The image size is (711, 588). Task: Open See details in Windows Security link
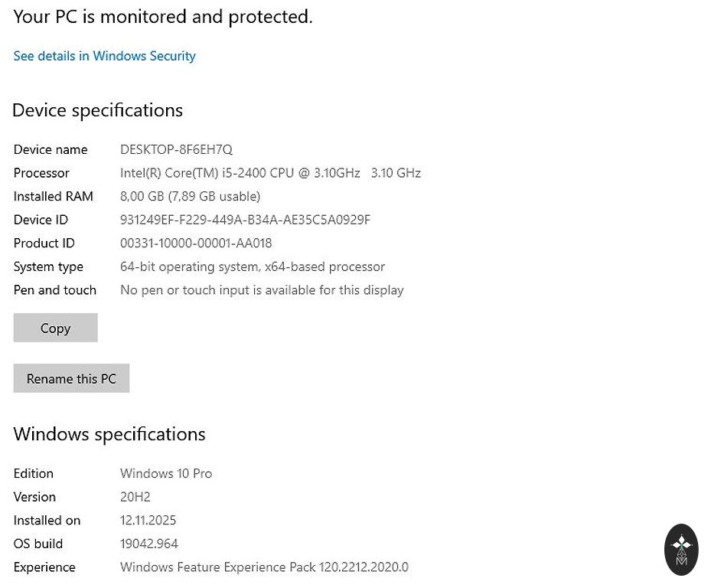pyautogui.click(x=105, y=56)
